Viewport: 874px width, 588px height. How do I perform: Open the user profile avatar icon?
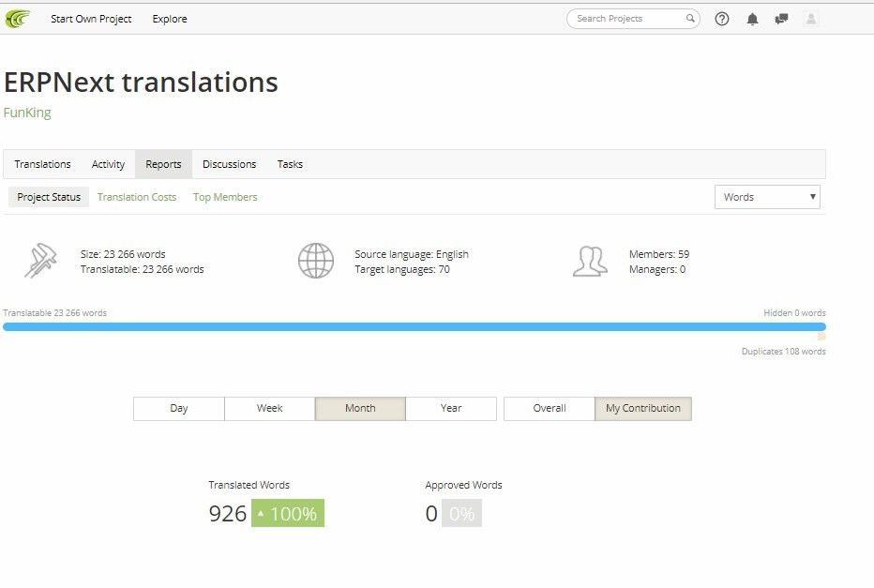point(811,19)
